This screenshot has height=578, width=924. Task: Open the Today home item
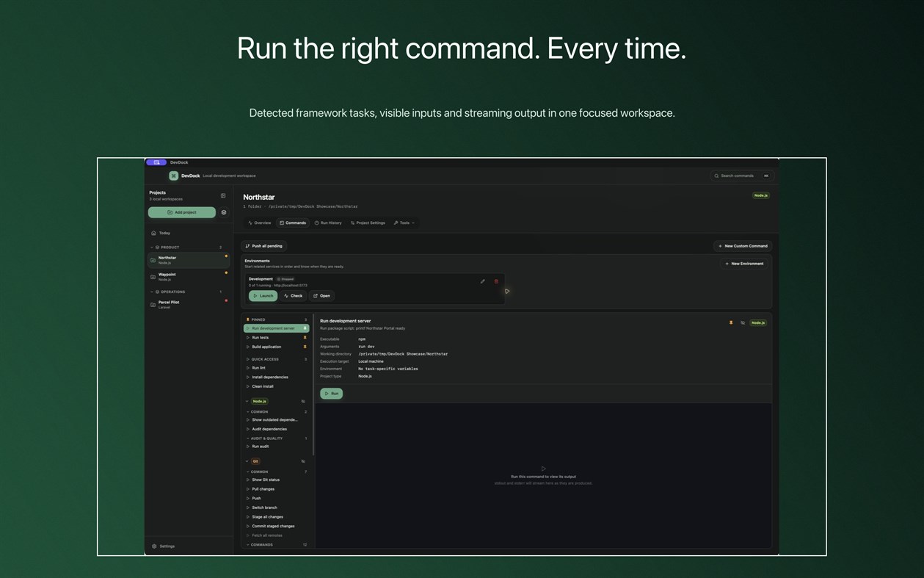click(189, 233)
